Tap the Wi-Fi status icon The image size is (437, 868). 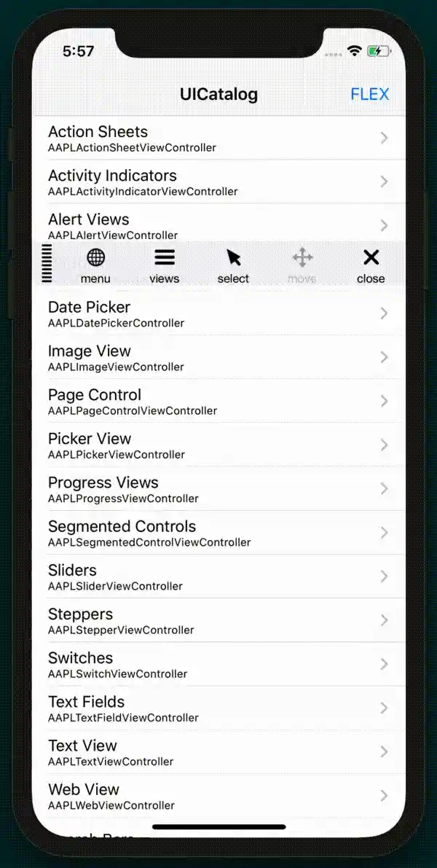click(x=354, y=52)
